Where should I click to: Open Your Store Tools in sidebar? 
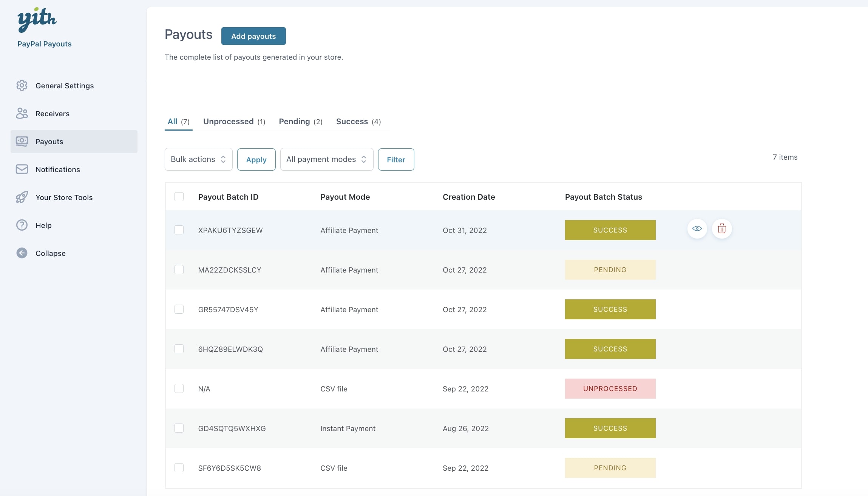pyautogui.click(x=74, y=197)
